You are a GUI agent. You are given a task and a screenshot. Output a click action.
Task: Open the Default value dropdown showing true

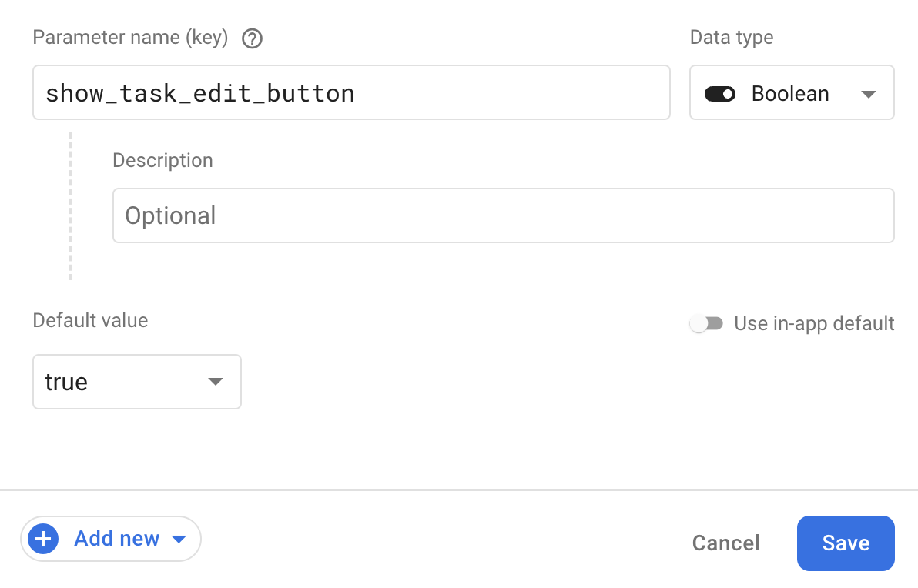136,381
